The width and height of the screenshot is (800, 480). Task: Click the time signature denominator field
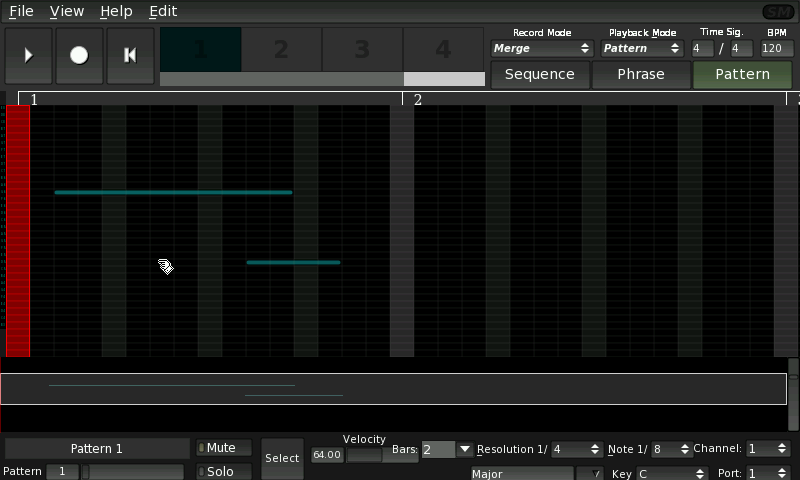(741, 48)
